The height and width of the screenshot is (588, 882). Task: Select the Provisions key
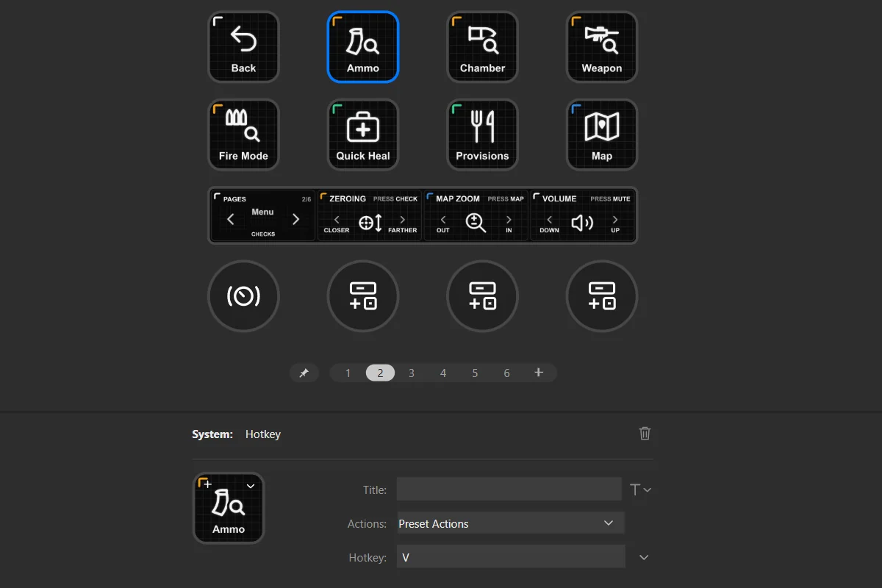coord(482,135)
